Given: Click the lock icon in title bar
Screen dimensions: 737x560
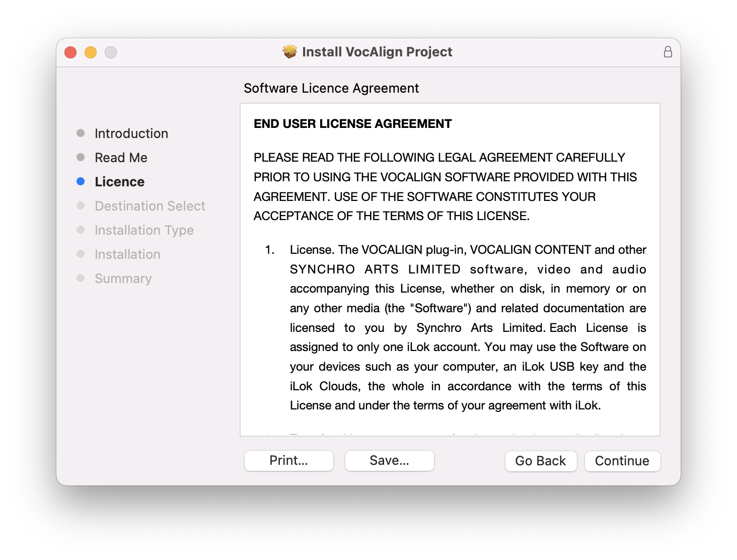Looking at the screenshot, I should [668, 52].
